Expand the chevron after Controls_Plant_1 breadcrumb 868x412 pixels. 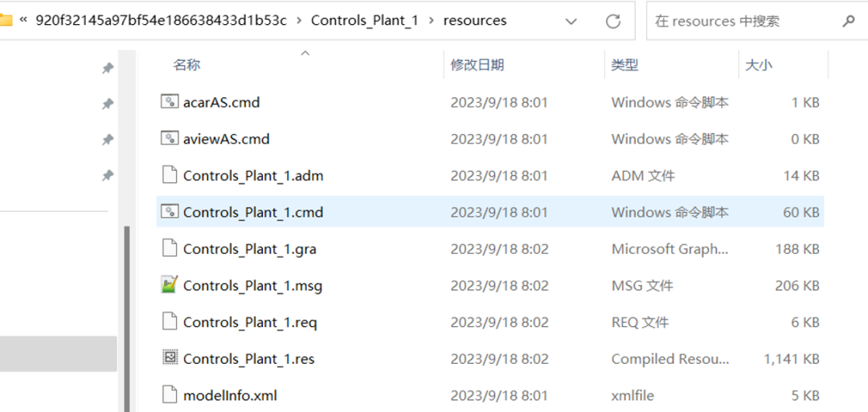click(x=431, y=20)
